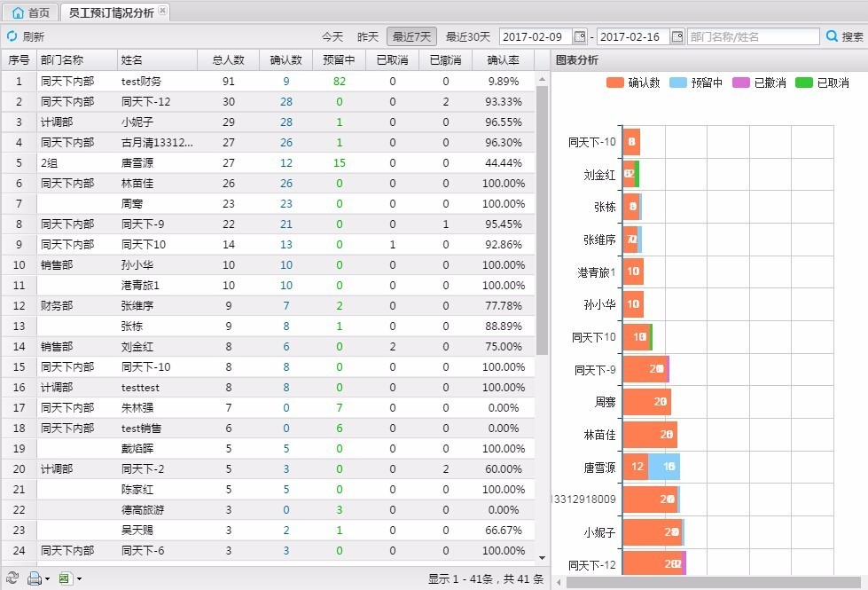Select the 最近30天 date range filter
Image resolution: width=868 pixels, height=590 pixels.
click(467, 36)
